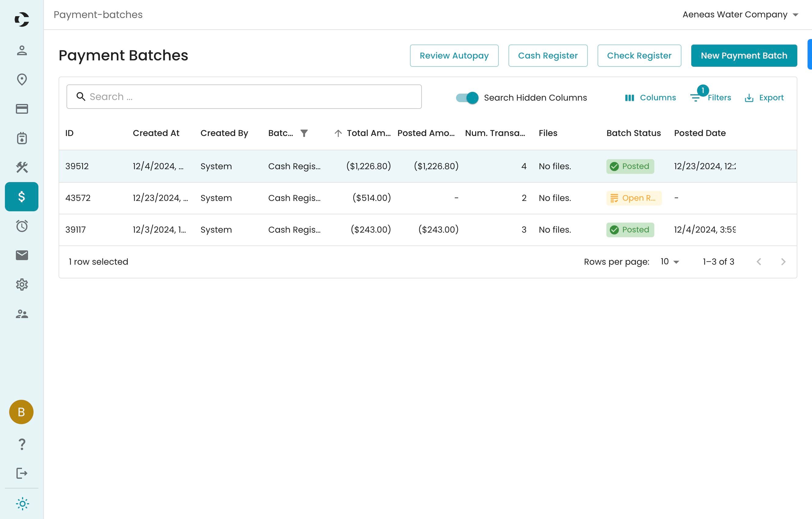Open the location pin sidebar icon

22,80
